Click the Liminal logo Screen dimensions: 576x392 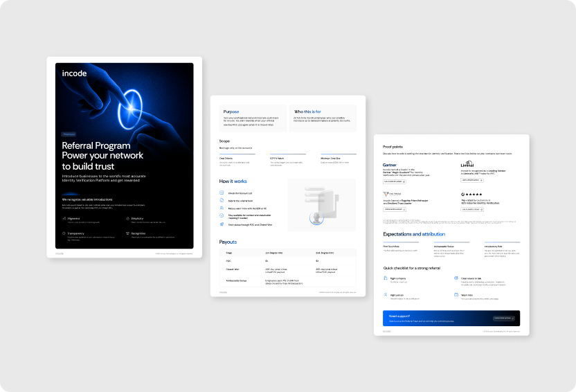tap(467, 164)
